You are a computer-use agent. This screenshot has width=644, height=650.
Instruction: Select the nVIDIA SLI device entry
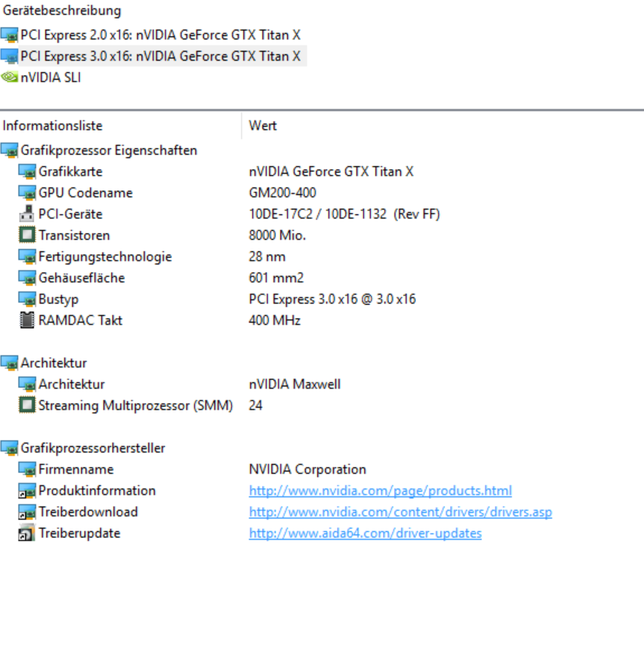51,78
